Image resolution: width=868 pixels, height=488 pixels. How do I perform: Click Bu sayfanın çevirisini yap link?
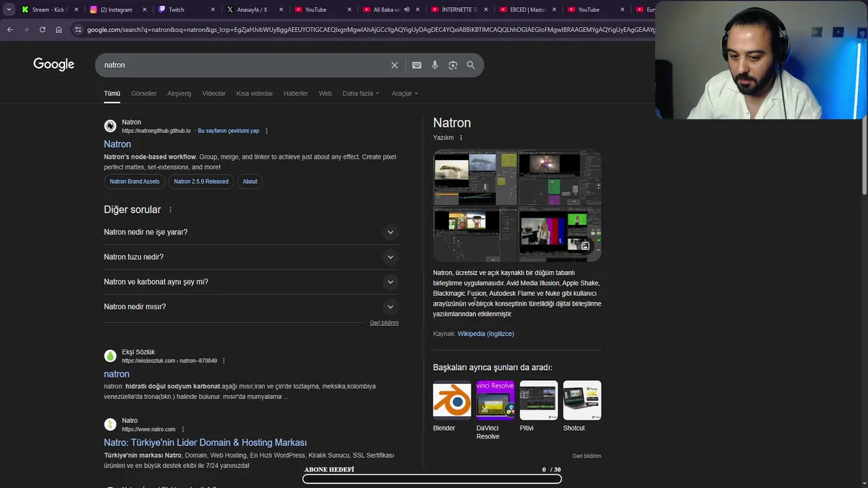(x=229, y=131)
